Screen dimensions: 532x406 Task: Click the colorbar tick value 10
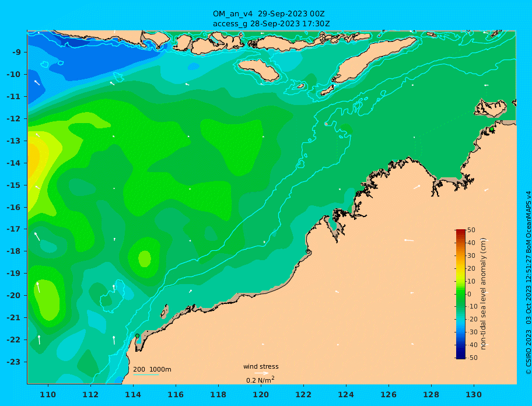pyautogui.click(x=471, y=282)
